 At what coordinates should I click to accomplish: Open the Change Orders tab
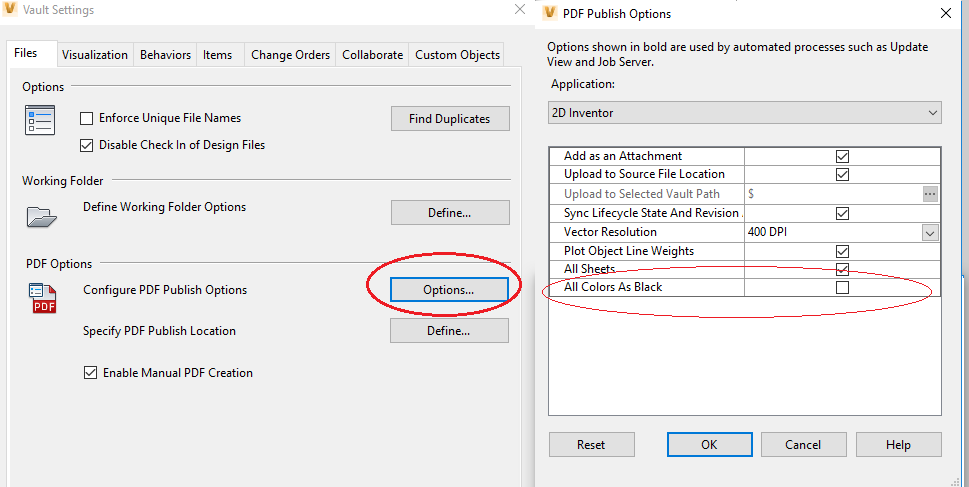click(x=290, y=55)
